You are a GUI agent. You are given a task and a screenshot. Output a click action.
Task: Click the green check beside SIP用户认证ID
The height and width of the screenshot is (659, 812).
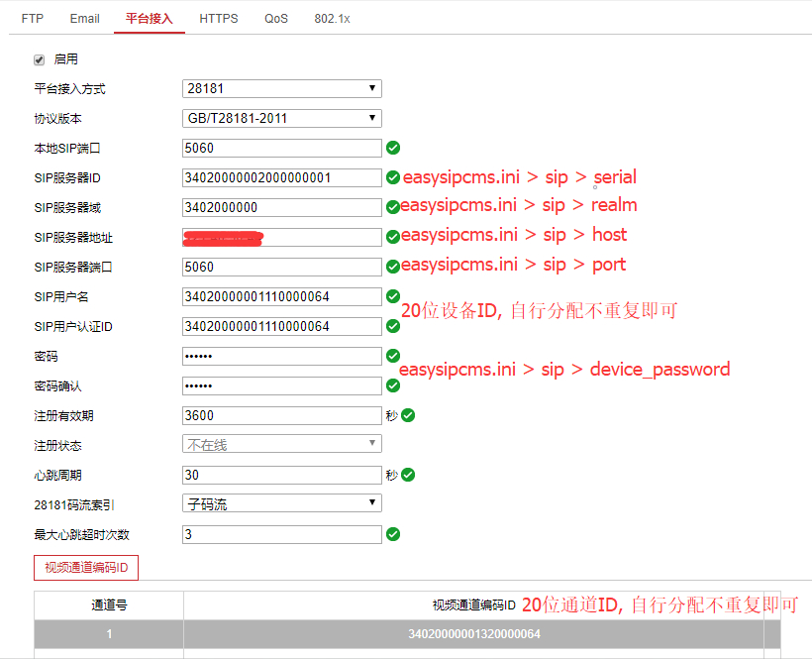coord(393,326)
